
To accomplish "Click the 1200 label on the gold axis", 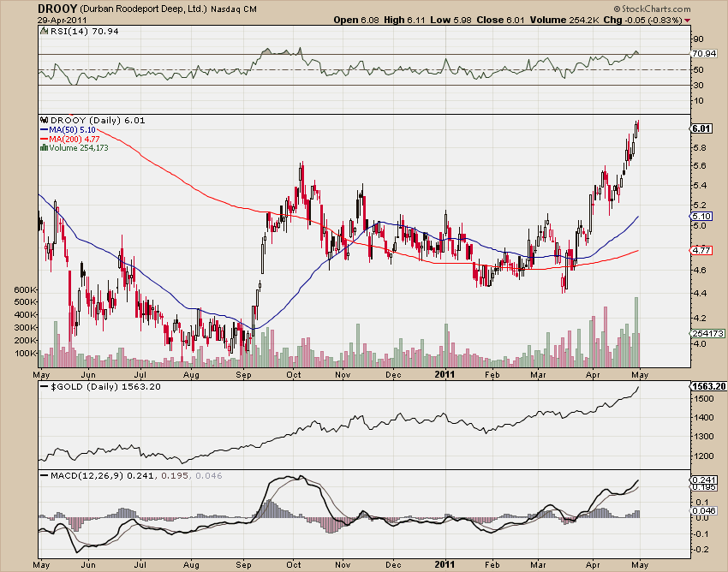I will [x=704, y=456].
